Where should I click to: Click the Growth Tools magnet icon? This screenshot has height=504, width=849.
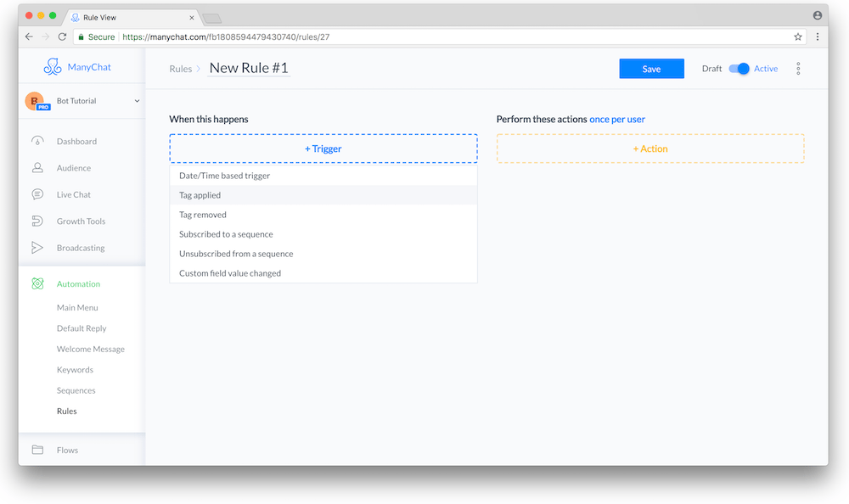point(37,221)
